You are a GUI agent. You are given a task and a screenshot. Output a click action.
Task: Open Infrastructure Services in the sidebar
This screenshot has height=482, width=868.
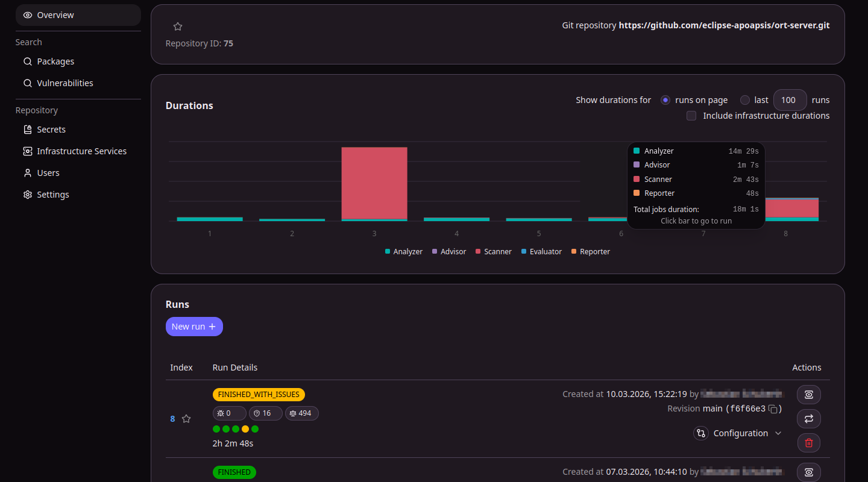(78, 151)
